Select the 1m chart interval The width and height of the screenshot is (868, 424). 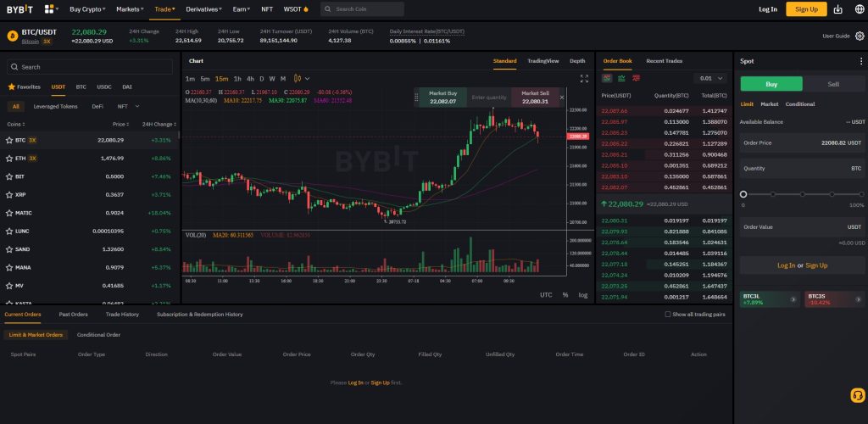tap(190, 79)
